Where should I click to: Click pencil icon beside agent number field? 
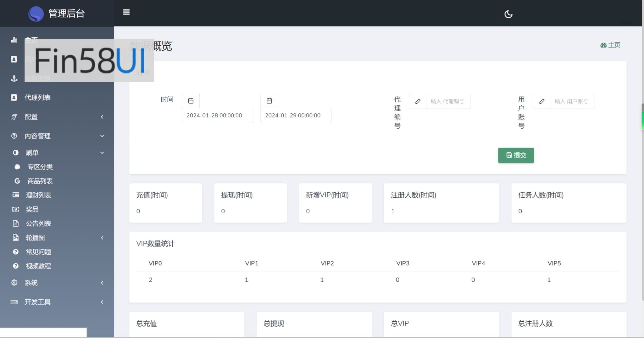click(x=418, y=101)
